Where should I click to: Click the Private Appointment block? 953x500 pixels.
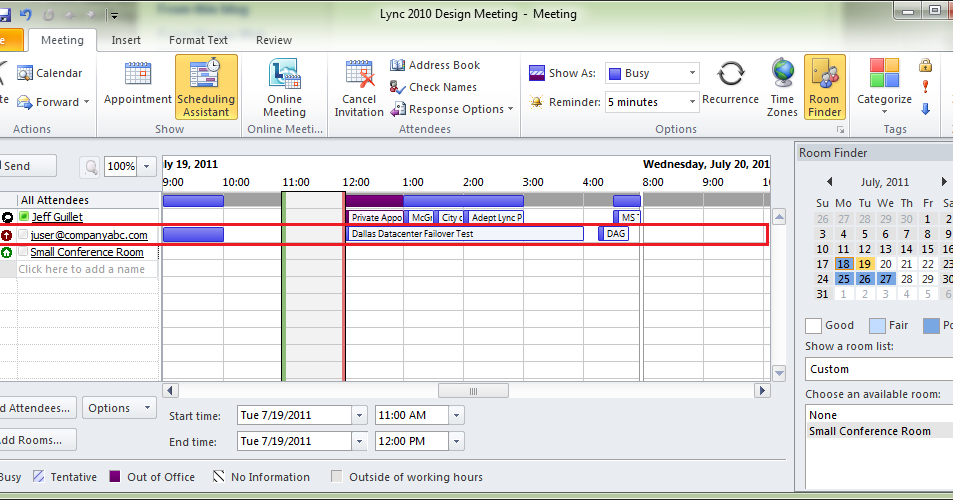(375, 217)
